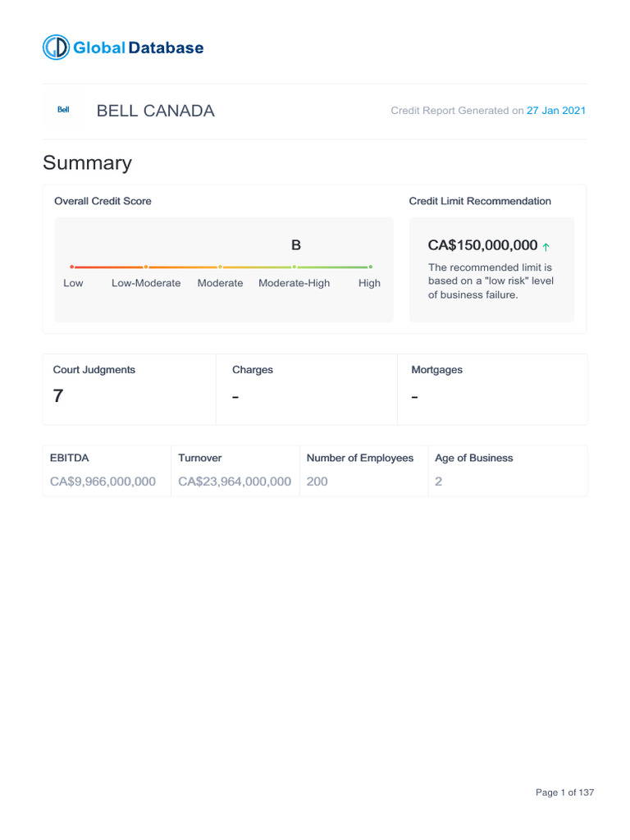Click the Court Judgments count of 7
The width and height of the screenshot is (630, 840).
58,396
